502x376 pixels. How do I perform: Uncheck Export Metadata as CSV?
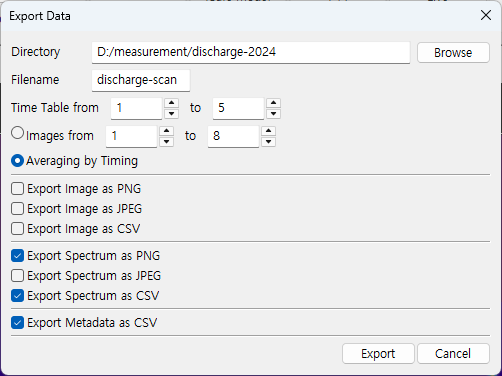(x=17, y=323)
